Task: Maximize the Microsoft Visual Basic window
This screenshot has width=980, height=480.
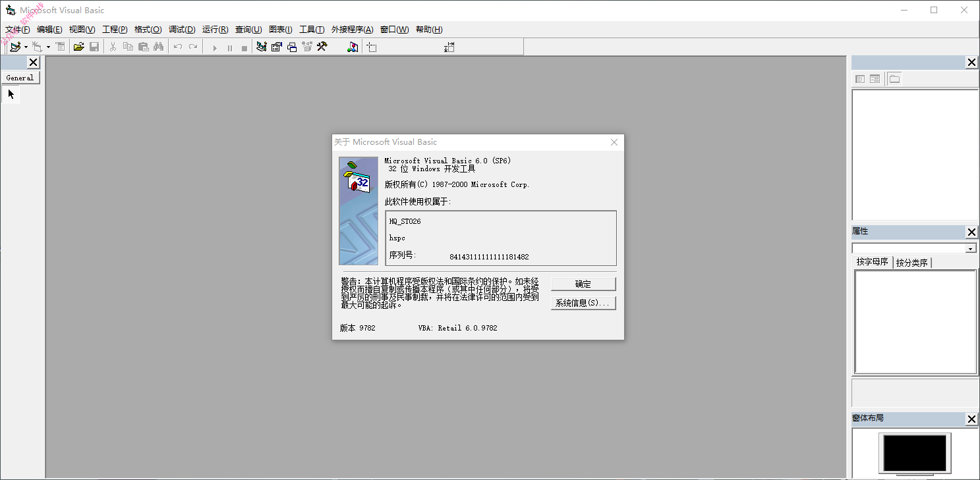Action: tap(934, 10)
